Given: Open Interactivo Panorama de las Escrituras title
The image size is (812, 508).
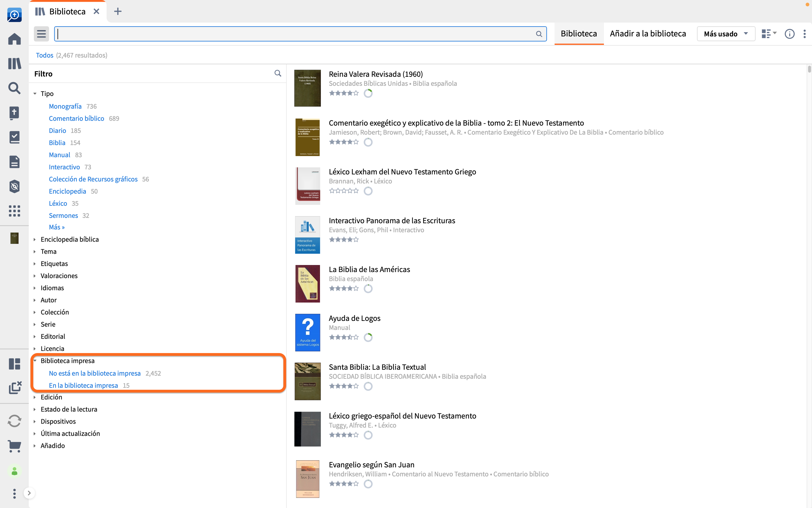Looking at the screenshot, I should (392, 220).
